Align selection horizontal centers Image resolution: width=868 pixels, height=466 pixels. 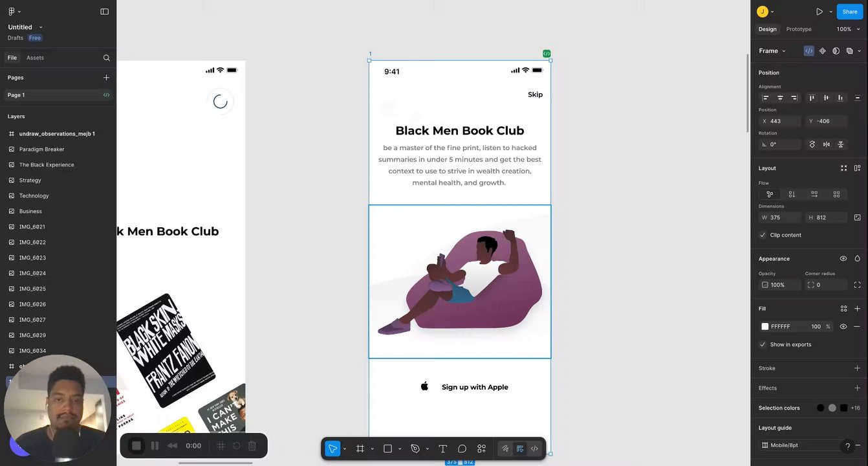point(780,98)
